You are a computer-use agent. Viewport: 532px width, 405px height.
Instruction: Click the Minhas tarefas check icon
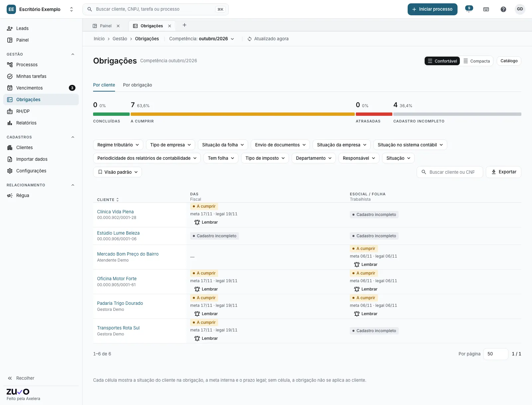10,76
